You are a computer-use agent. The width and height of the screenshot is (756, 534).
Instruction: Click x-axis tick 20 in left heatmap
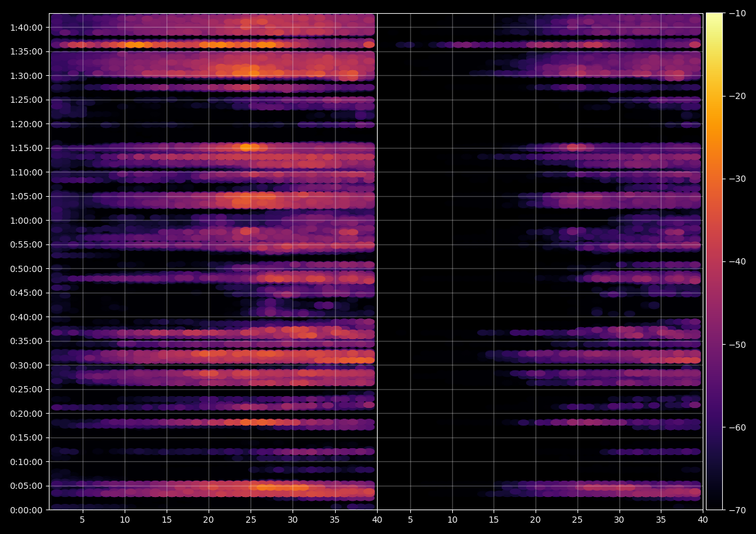pyautogui.click(x=209, y=520)
